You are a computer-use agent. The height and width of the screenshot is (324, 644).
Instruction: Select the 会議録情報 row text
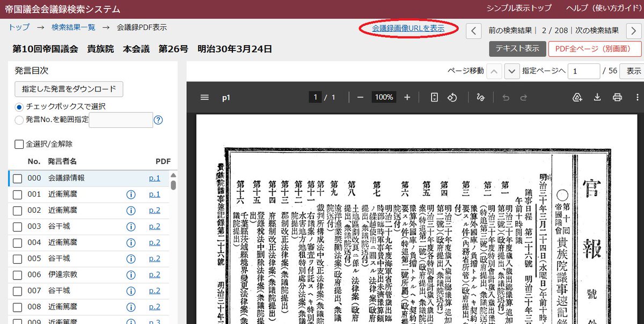tap(66, 178)
